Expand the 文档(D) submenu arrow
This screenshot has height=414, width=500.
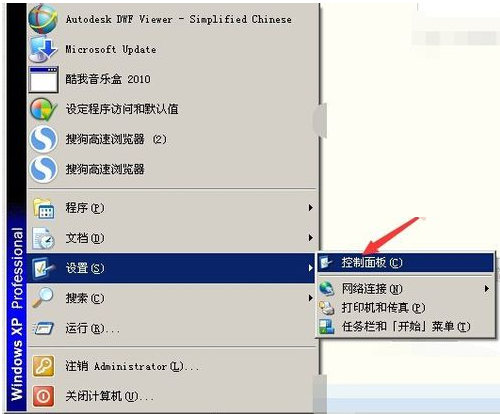pyautogui.click(x=310, y=238)
